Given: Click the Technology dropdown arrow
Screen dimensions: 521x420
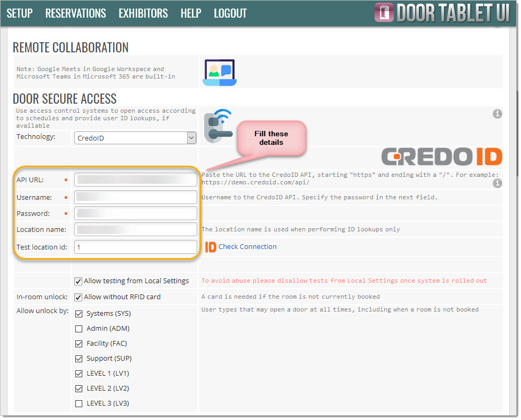Looking at the screenshot, I should (x=191, y=138).
